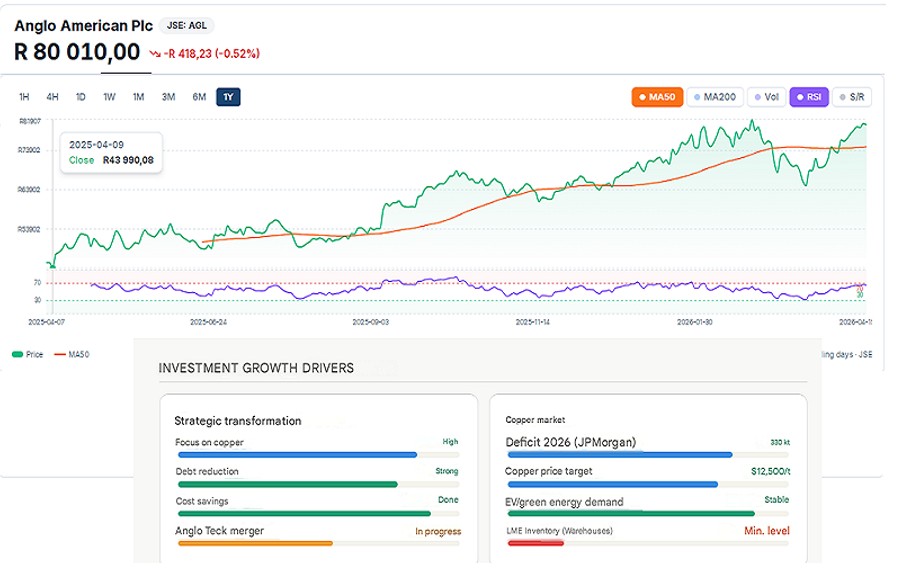
Task: Select the active 1Y timeframe tab
Action: click(x=228, y=97)
